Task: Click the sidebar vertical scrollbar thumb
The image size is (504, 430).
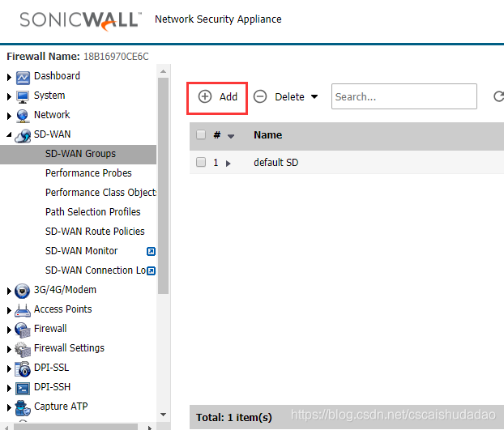Action: click(x=164, y=185)
